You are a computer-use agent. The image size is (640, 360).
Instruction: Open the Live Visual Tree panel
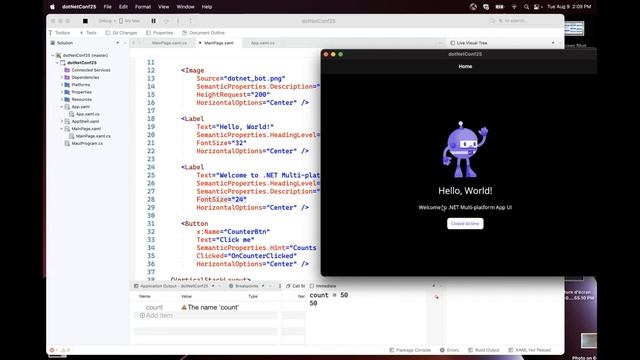point(469,43)
